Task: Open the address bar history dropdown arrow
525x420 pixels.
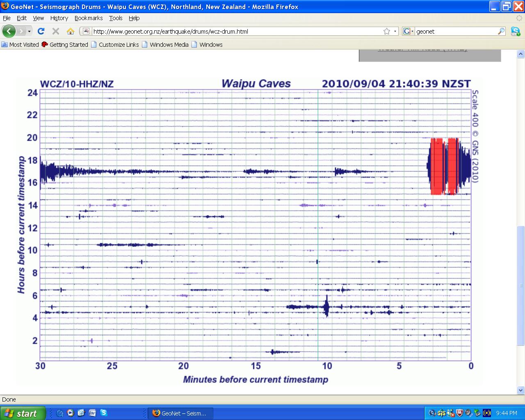Action: 395,31
